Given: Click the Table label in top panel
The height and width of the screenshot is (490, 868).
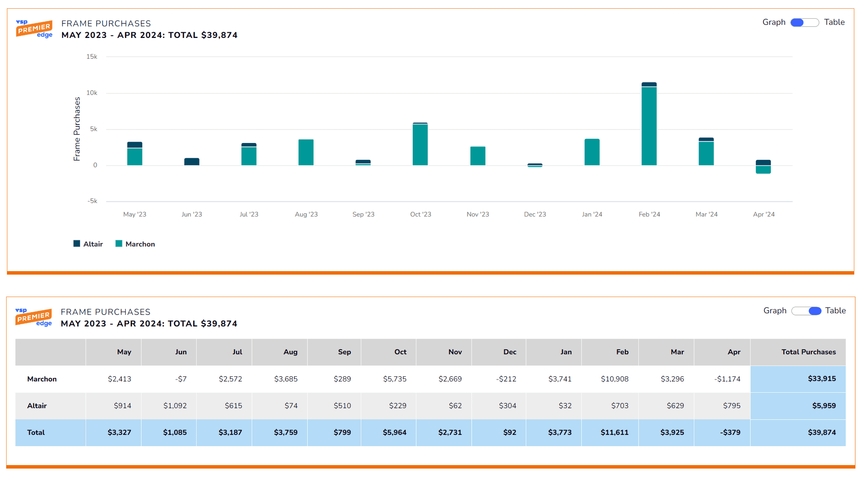Looking at the screenshot, I should (834, 22).
